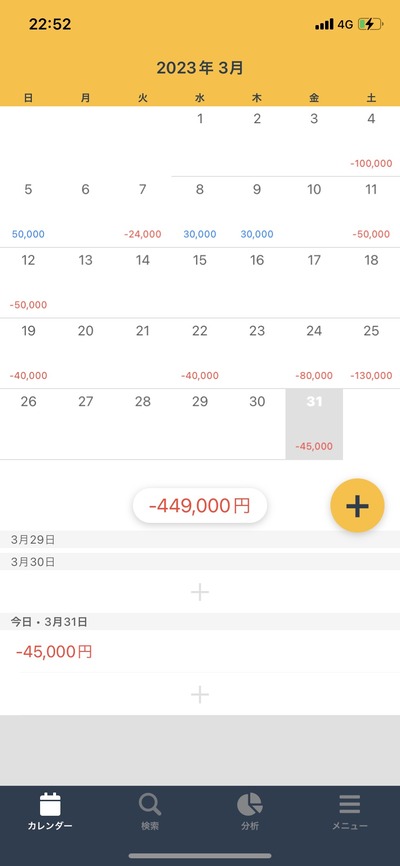This screenshot has height=866, width=400.
Task: Open the 分析 pie chart tab
Action: click(250, 811)
